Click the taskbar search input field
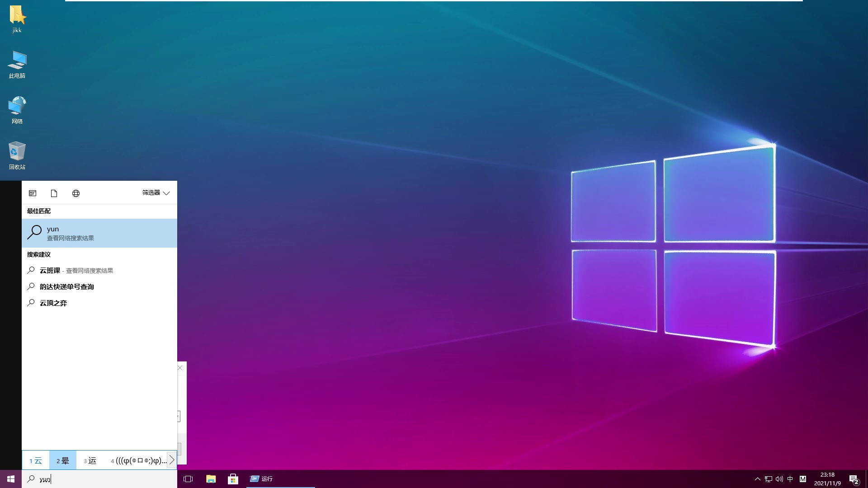The image size is (868, 488). pos(99,479)
